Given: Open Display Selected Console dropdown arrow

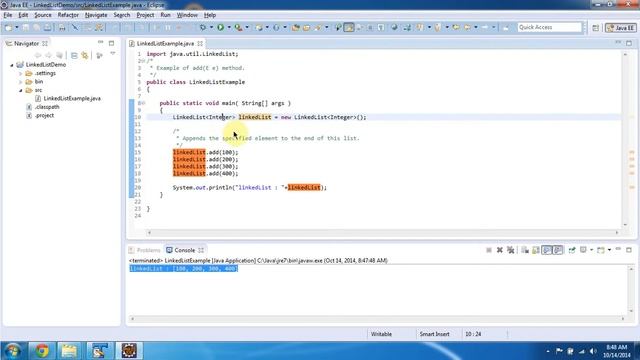Looking at the screenshot, I should [x=591, y=250].
